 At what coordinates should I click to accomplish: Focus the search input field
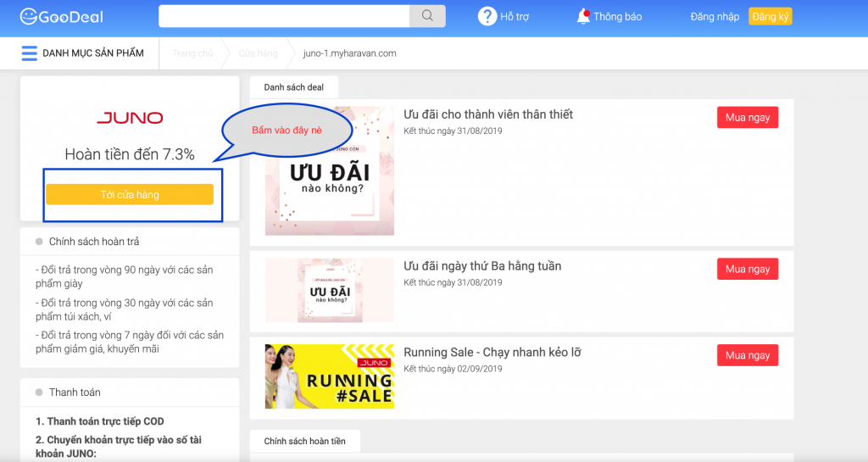(284, 16)
